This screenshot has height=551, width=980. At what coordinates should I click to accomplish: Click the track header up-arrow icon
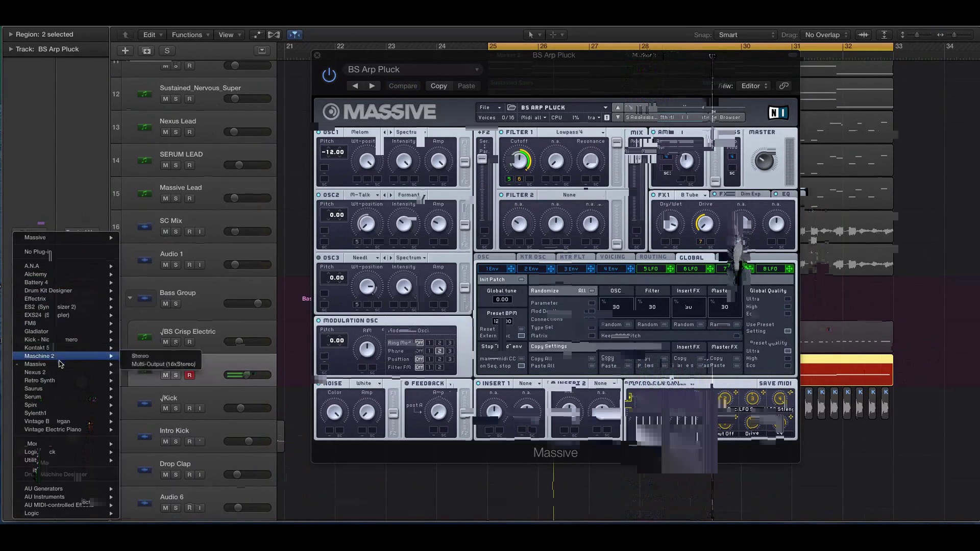coord(126,35)
